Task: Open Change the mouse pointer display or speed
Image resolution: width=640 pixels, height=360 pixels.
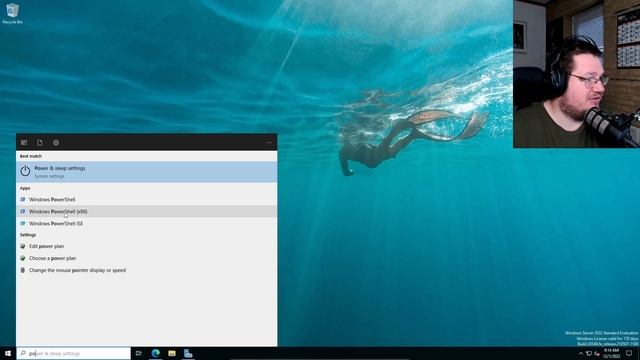Action: (147, 270)
